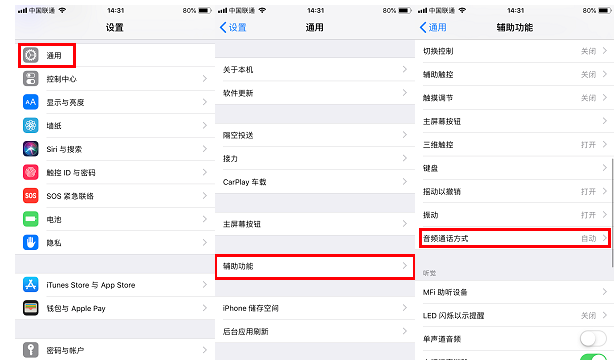The image size is (614, 363).
Task: Go back to 通用 from 辅助功能
Action: pos(433,27)
